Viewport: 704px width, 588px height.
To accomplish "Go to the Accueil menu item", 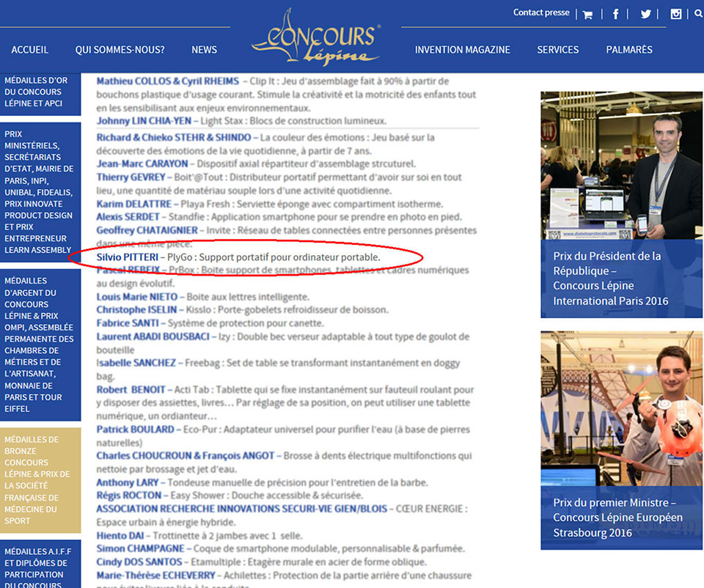I will coord(29,50).
